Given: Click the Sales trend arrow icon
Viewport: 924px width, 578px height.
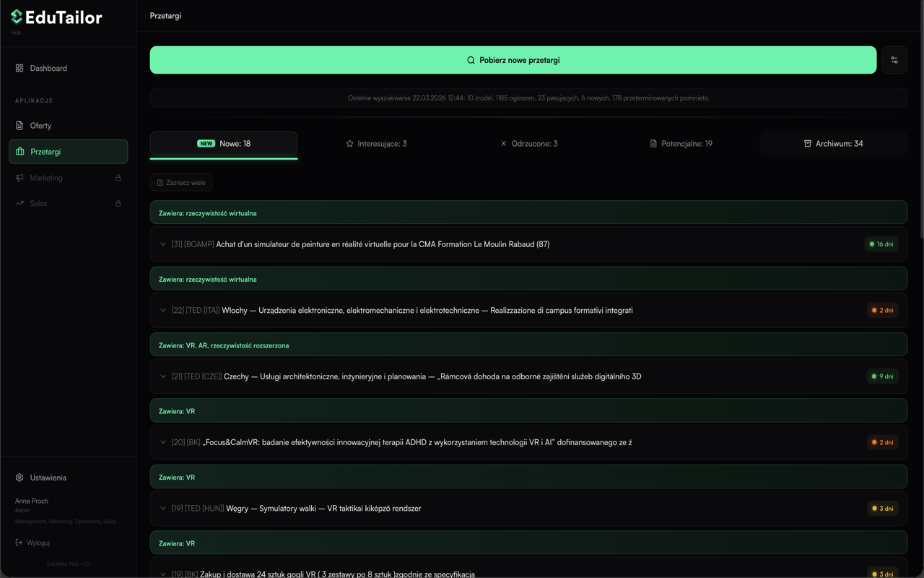Looking at the screenshot, I should pyautogui.click(x=19, y=204).
